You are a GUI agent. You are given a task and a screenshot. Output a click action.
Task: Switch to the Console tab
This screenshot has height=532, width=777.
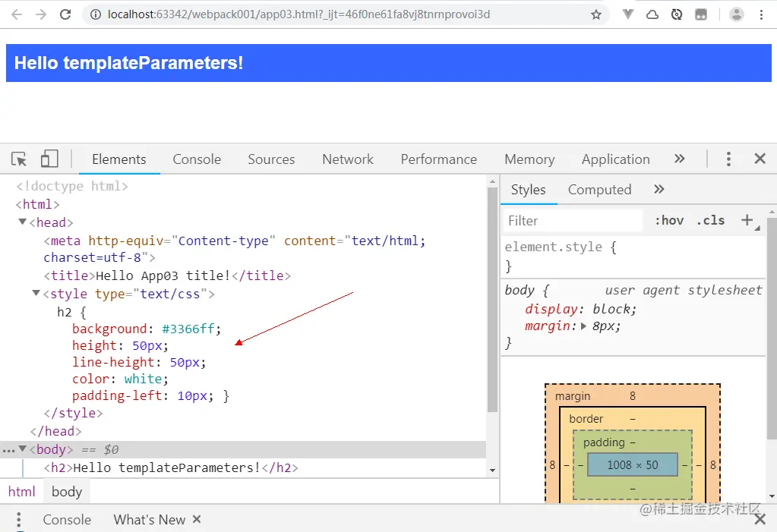point(197,159)
